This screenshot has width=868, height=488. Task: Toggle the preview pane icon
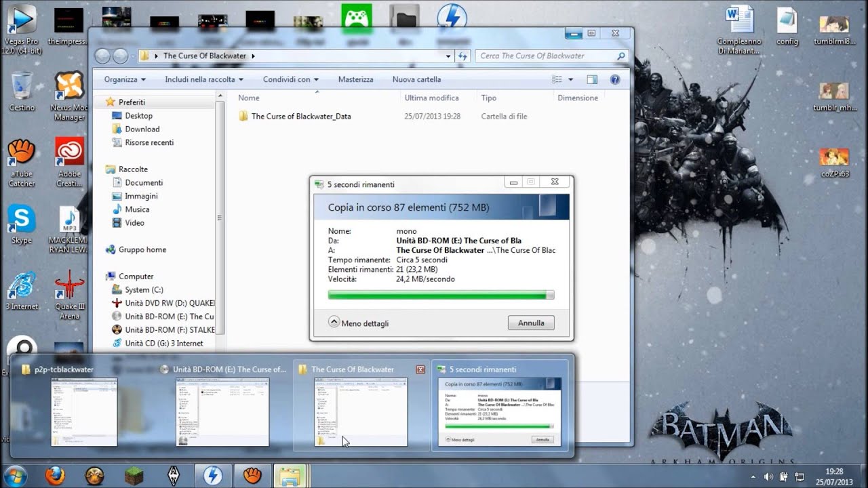coord(592,79)
